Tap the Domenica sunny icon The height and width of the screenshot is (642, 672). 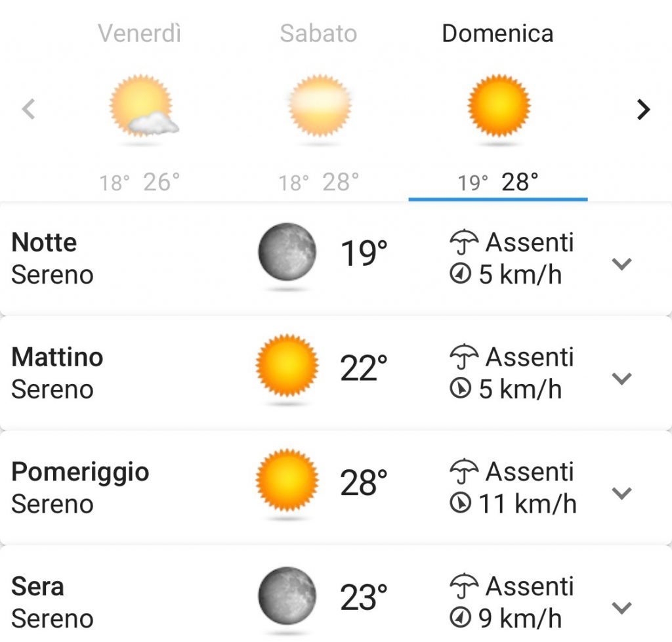(499, 106)
